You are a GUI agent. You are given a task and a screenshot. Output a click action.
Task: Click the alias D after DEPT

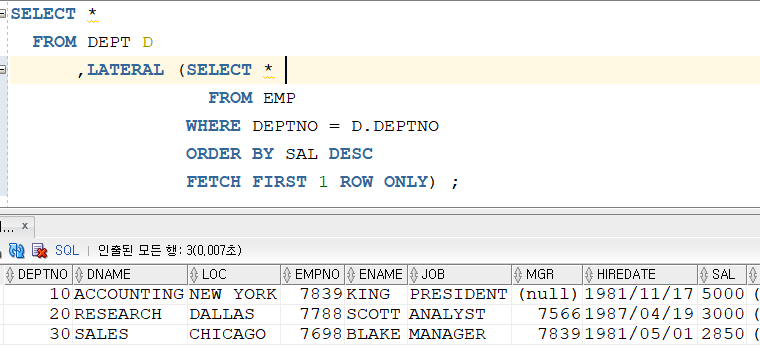(148, 42)
